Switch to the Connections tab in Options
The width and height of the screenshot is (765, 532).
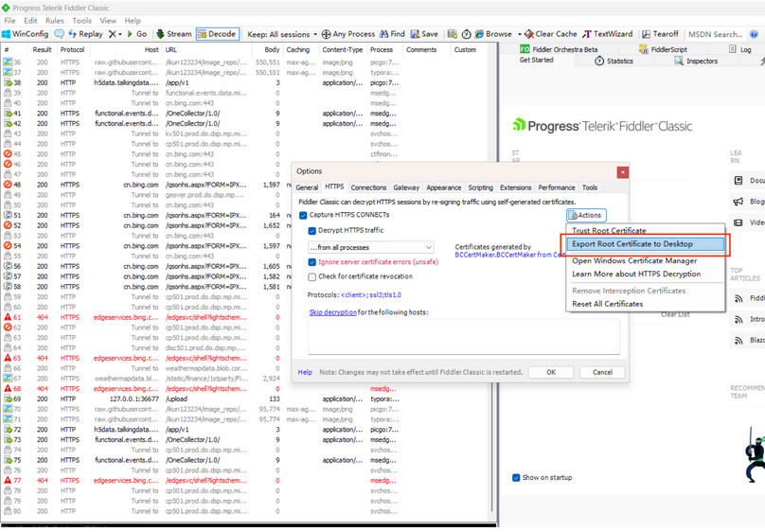point(368,187)
